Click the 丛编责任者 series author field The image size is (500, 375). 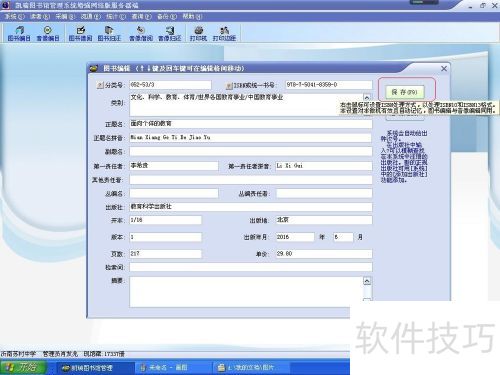click(324, 193)
